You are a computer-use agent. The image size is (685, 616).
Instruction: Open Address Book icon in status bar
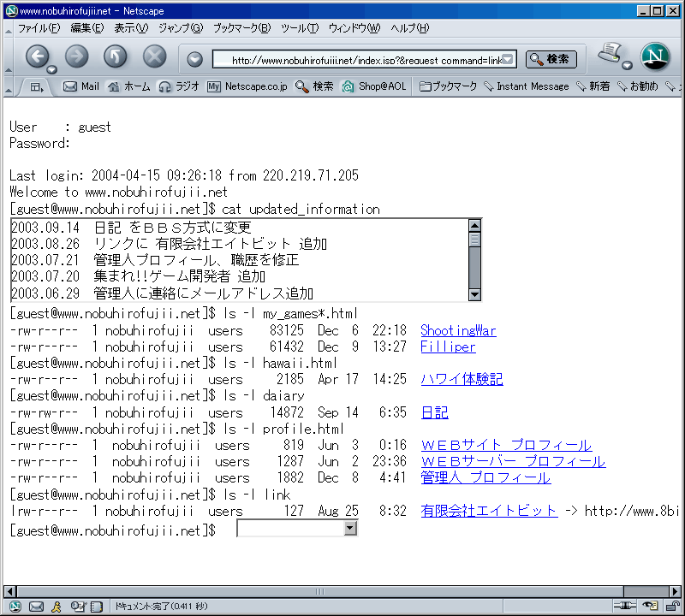(x=97, y=607)
